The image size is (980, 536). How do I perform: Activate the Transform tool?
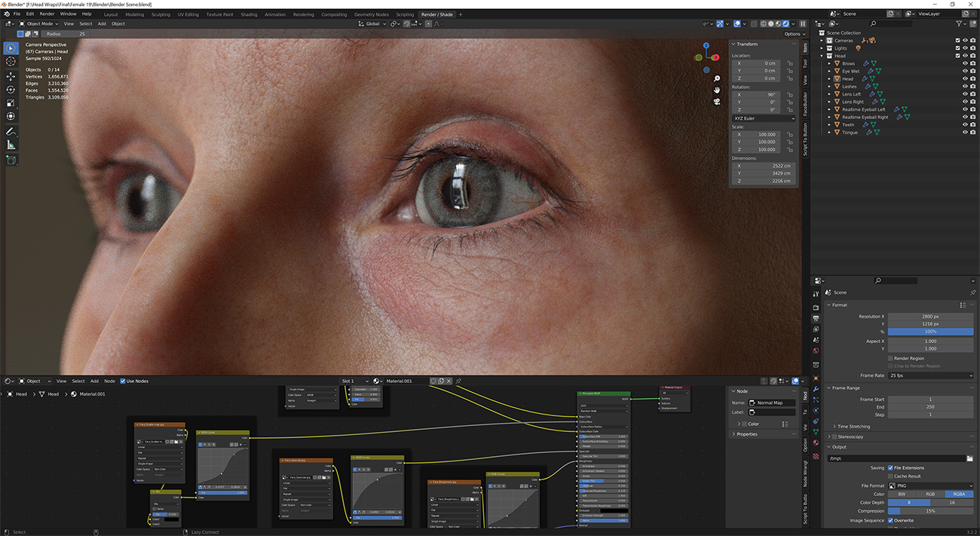(11, 116)
